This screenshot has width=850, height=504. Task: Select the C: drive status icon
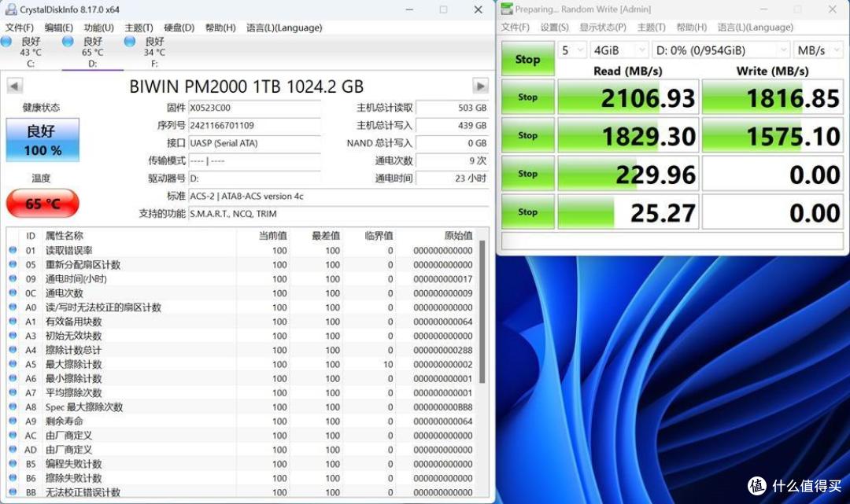tap(6, 42)
